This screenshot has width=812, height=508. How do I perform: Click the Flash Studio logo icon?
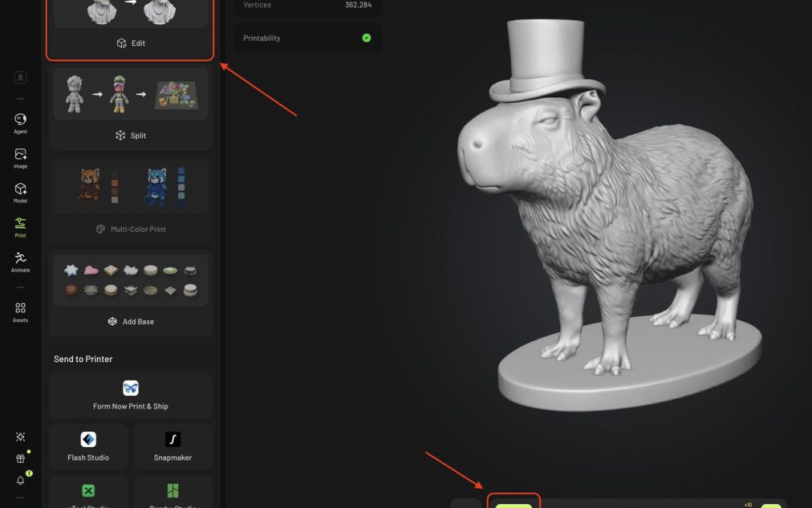click(x=89, y=439)
